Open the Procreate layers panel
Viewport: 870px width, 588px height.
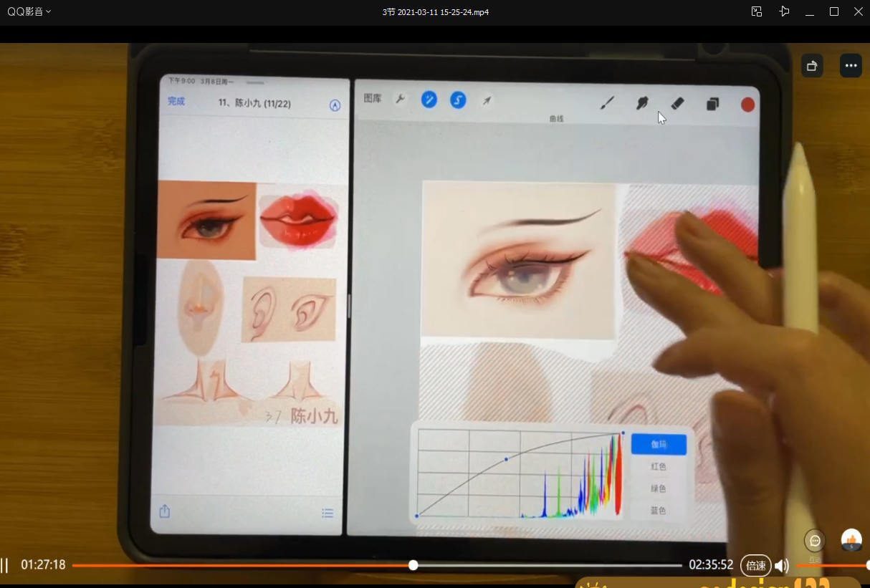pyautogui.click(x=712, y=105)
